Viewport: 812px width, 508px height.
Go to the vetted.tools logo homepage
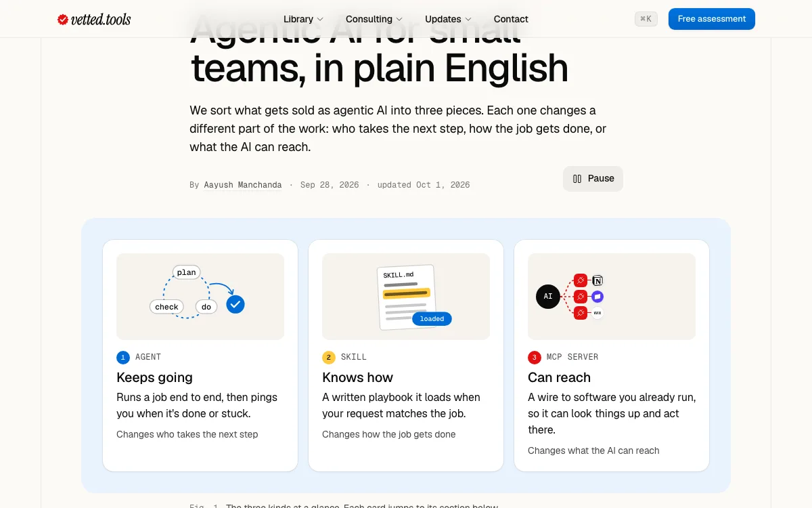pyautogui.click(x=94, y=19)
